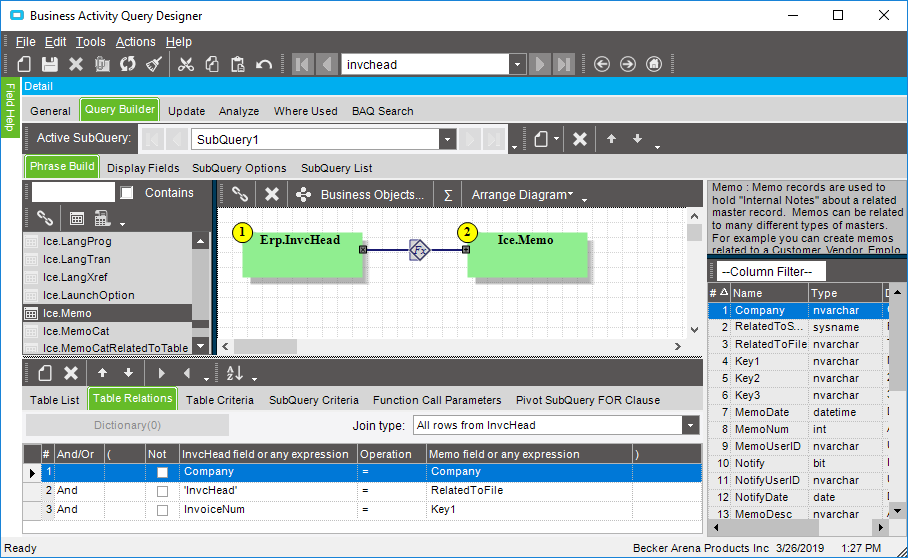Click the Sigma aggregate icon
908x558 pixels.
click(x=448, y=195)
